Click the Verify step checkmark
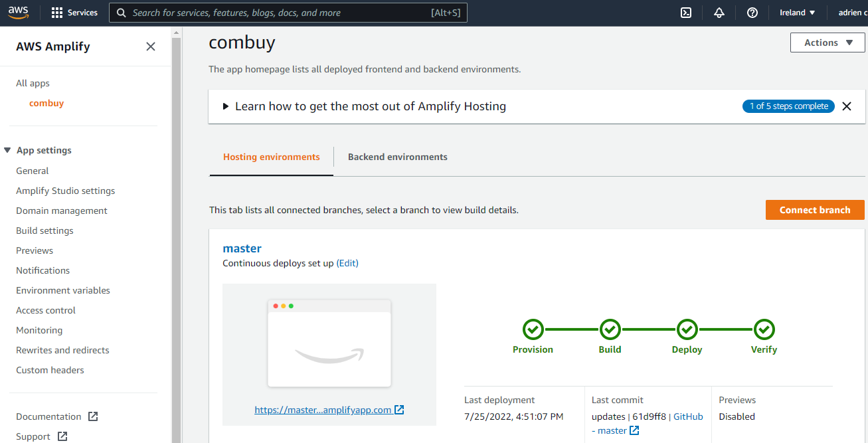Screen dimensions: 868x443 [764, 329]
